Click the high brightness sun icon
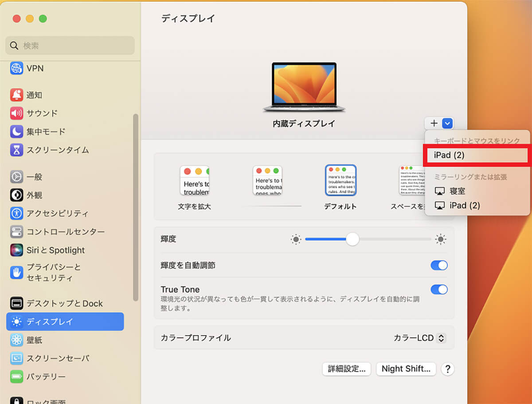This screenshot has height=404, width=532. click(x=440, y=239)
